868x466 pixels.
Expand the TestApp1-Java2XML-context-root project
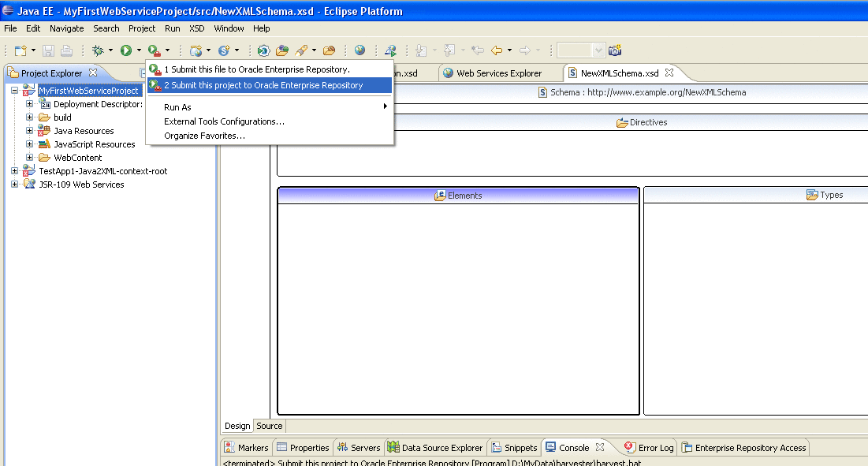point(14,171)
